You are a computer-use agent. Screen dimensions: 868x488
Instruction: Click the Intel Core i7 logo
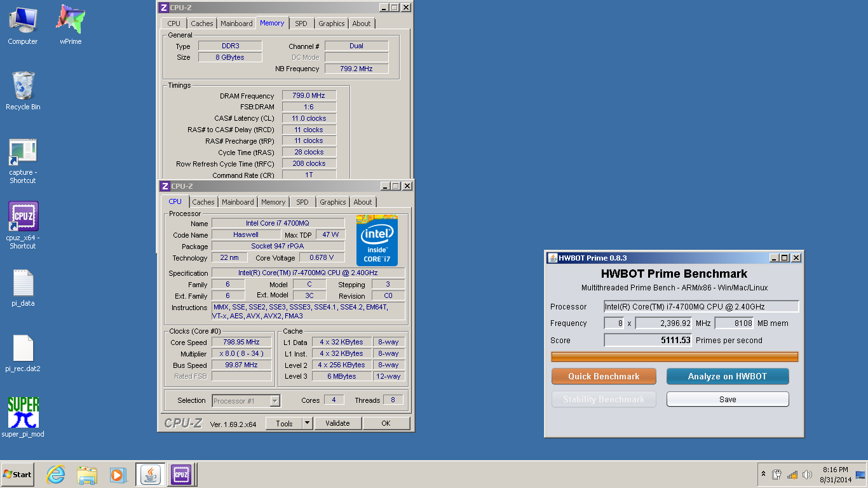(x=377, y=240)
